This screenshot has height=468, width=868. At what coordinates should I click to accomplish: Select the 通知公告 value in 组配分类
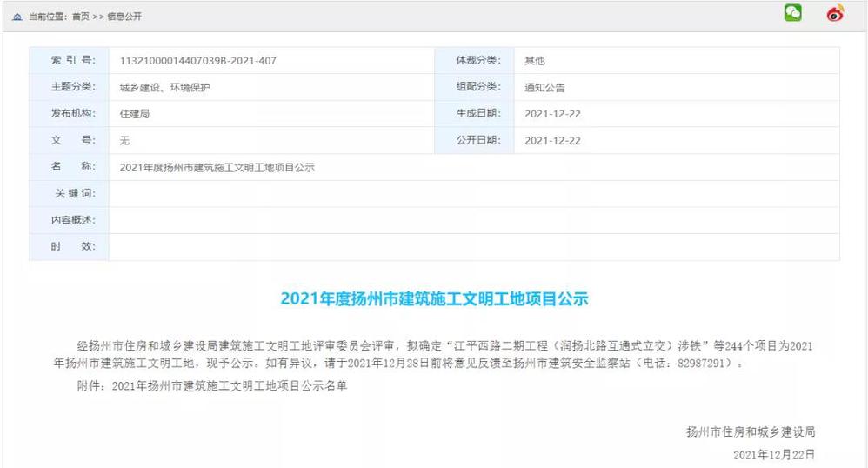pos(544,87)
